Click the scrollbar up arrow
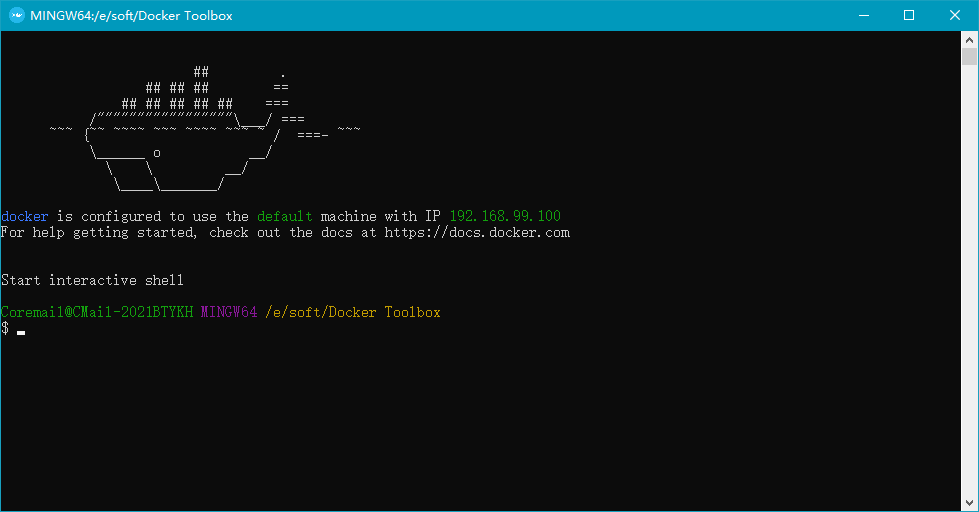Screen dimensions: 979x512 [x=969, y=40]
